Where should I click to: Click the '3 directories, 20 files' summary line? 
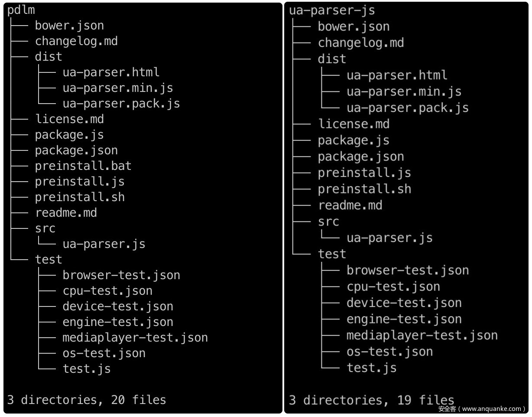(87, 400)
